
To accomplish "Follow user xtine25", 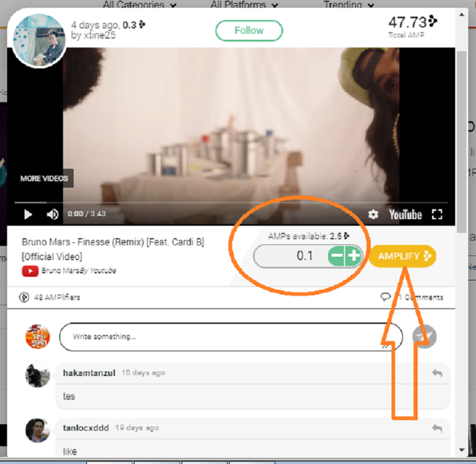I will [249, 30].
